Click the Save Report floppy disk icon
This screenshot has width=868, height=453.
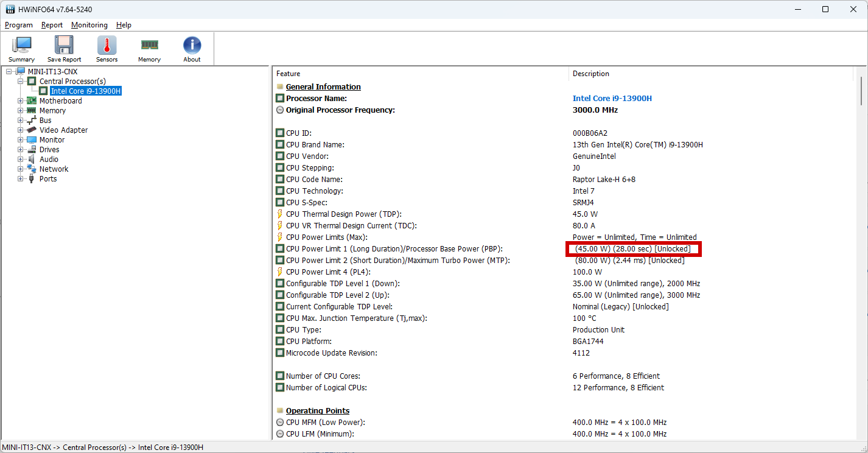64,46
